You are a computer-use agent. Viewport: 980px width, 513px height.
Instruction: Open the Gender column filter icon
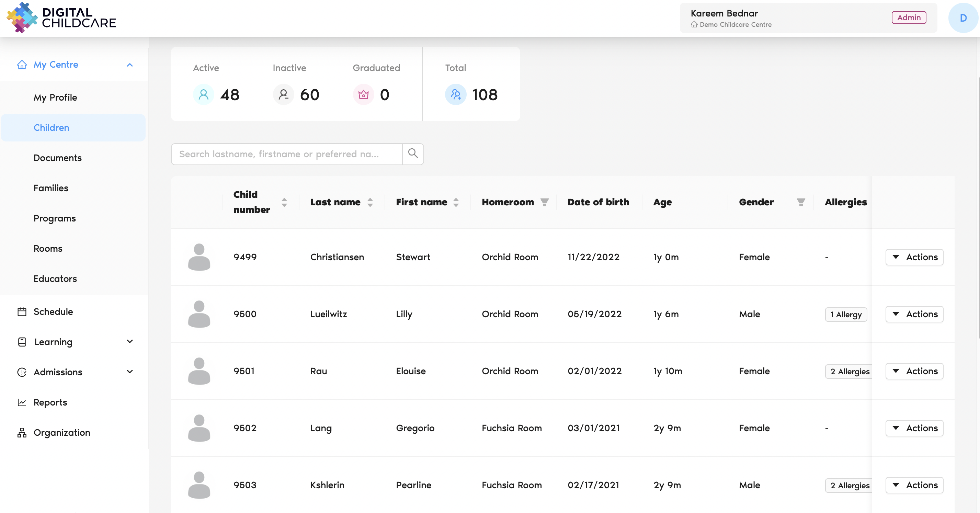pos(801,202)
